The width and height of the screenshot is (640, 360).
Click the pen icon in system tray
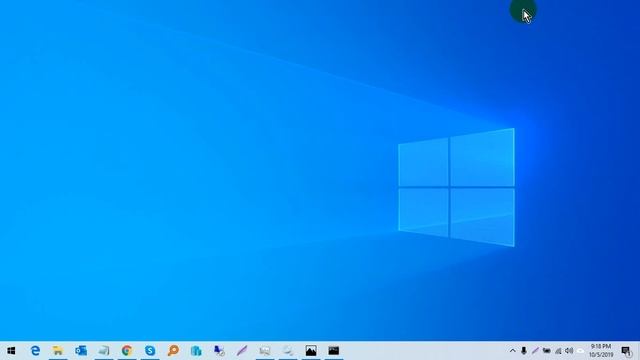point(535,351)
